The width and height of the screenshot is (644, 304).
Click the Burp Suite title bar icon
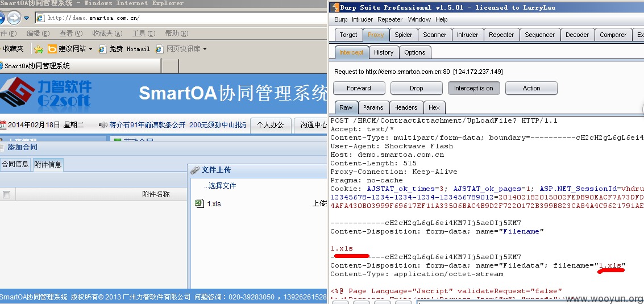[335, 7]
